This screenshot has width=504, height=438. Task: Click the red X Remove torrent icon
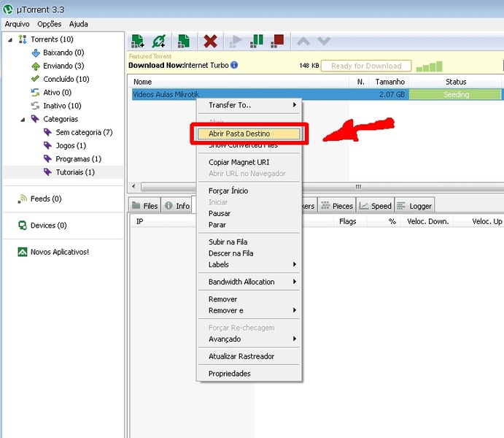(x=210, y=41)
